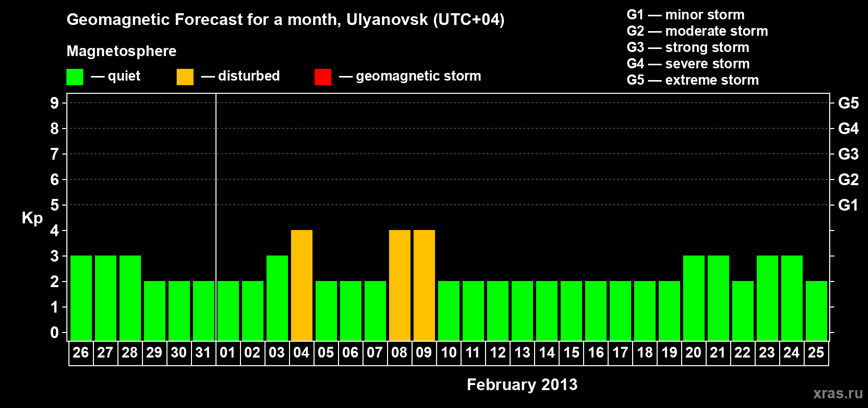Click the orange disturbed legend swatch
Screen dimensions: 868x408
[x=185, y=77]
